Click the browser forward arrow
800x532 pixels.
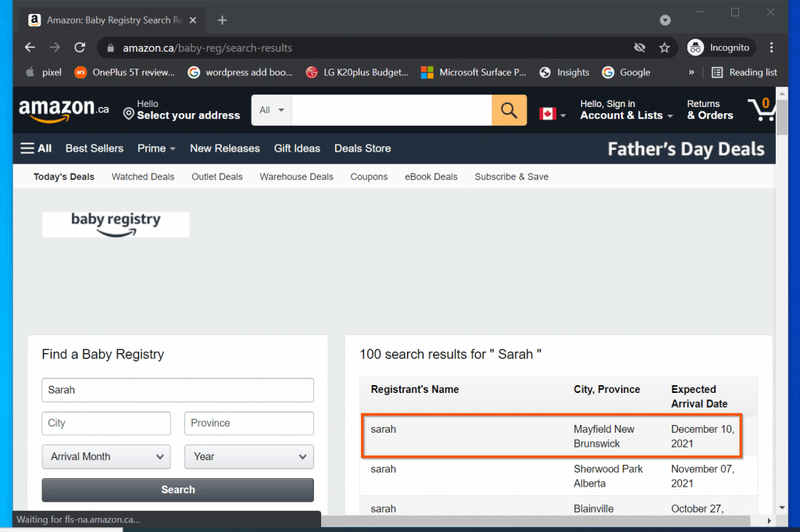(x=55, y=47)
